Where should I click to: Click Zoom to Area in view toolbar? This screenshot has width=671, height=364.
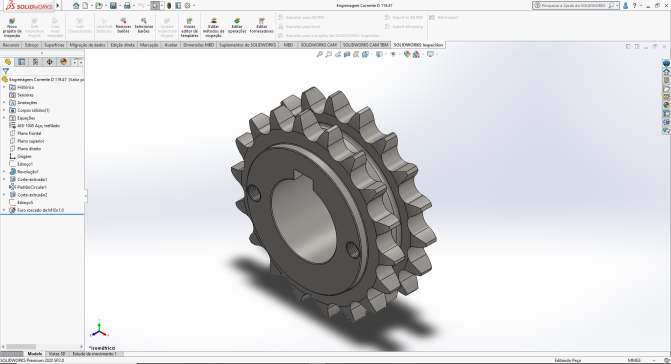click(329, 54)
